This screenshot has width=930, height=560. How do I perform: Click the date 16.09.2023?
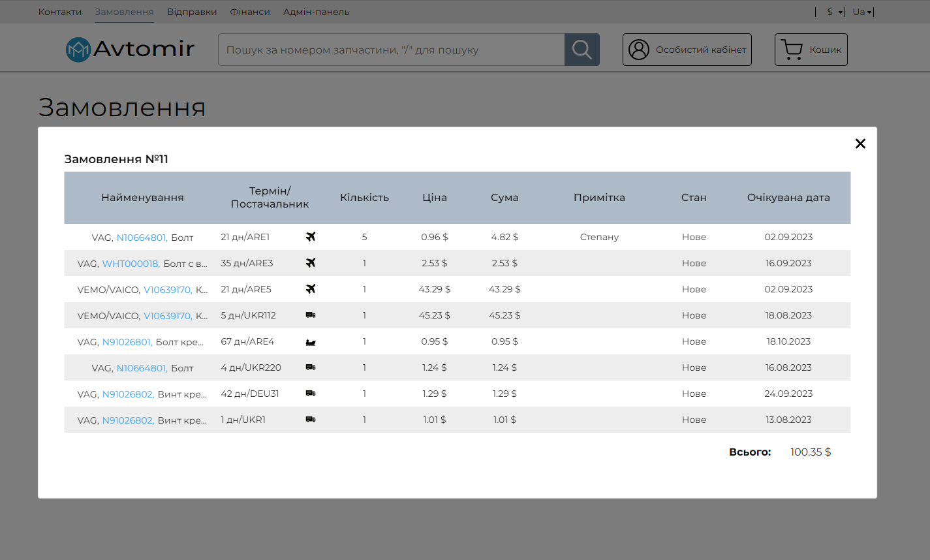point(788,263)
